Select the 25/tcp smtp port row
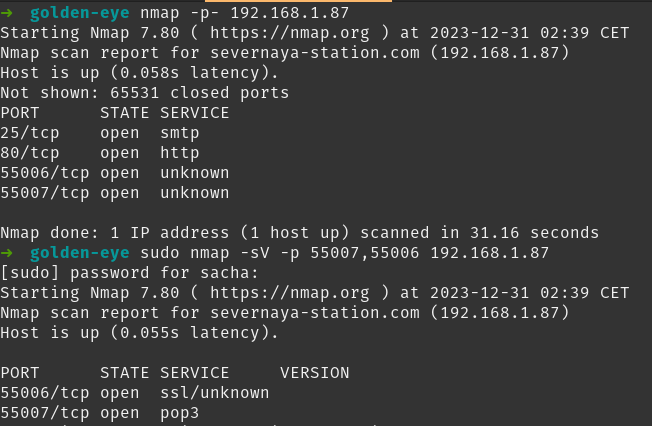The width and height of the screenshot is (652, 426). [100, 133]
